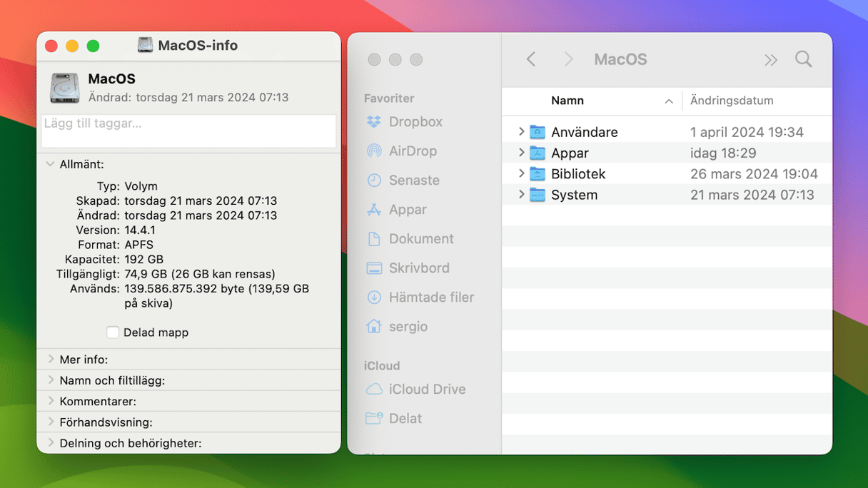Open AirDrop from the sidebar
868x488 pixels.
coord(413,151)
